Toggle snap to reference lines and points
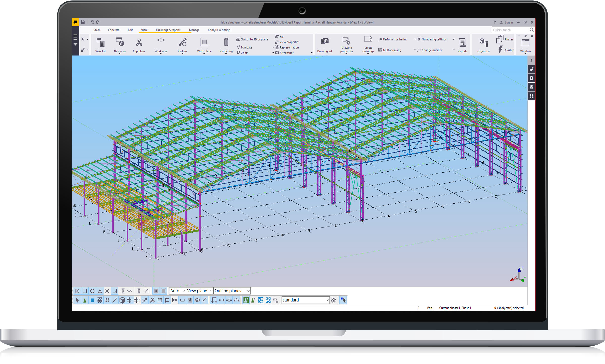 (x=77, y=291)
